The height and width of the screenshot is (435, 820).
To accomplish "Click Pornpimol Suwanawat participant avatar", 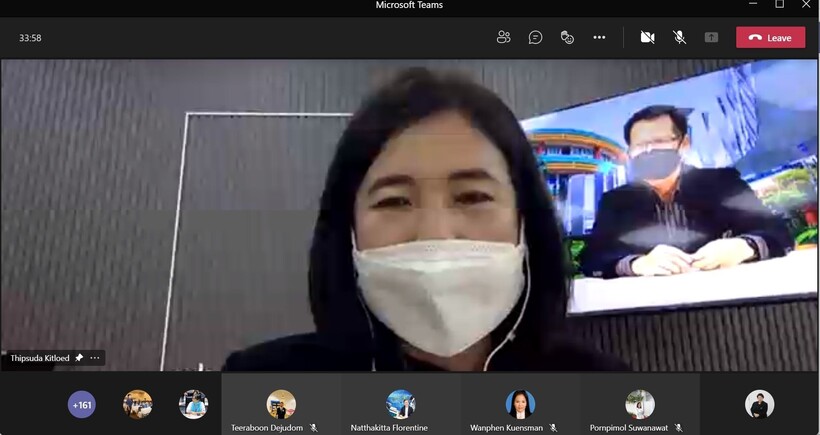I will point(640,403).
